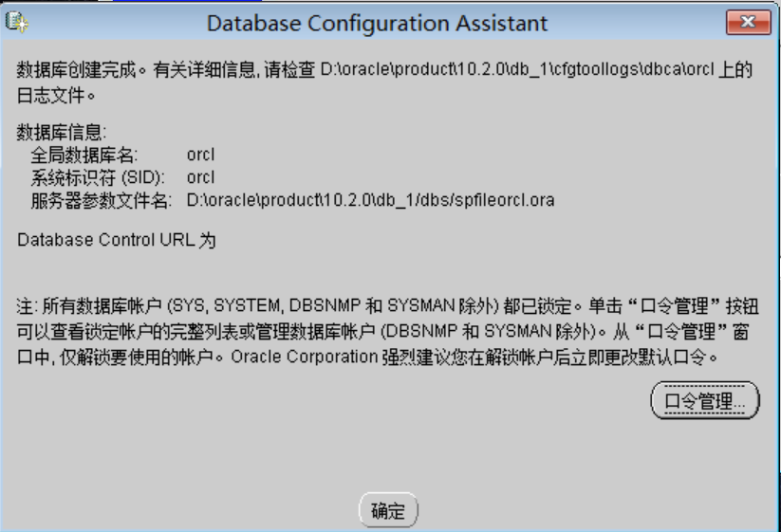
Task: Click the Database Control URL 为 text
Action: 117,240
